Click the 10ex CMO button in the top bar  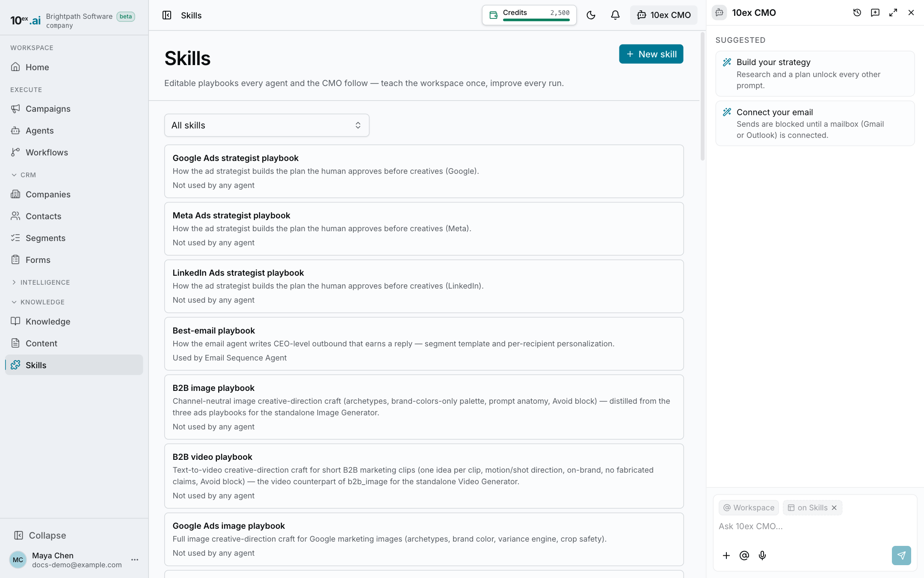pos(663,15)
